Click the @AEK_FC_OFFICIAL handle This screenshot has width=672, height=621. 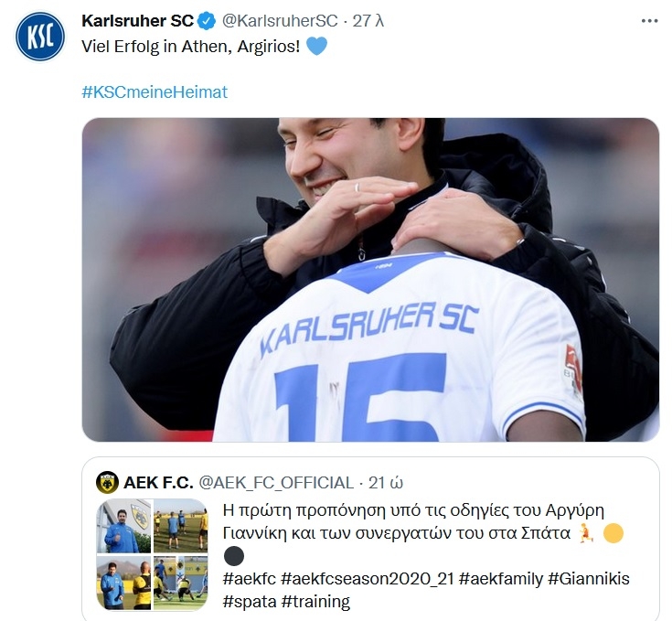tap(276, 482)
